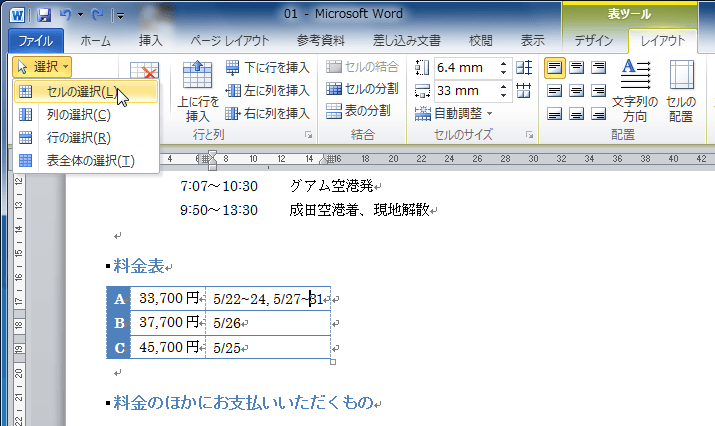Click the cell containing 37,700 円
715x426 pixels.
168,323
